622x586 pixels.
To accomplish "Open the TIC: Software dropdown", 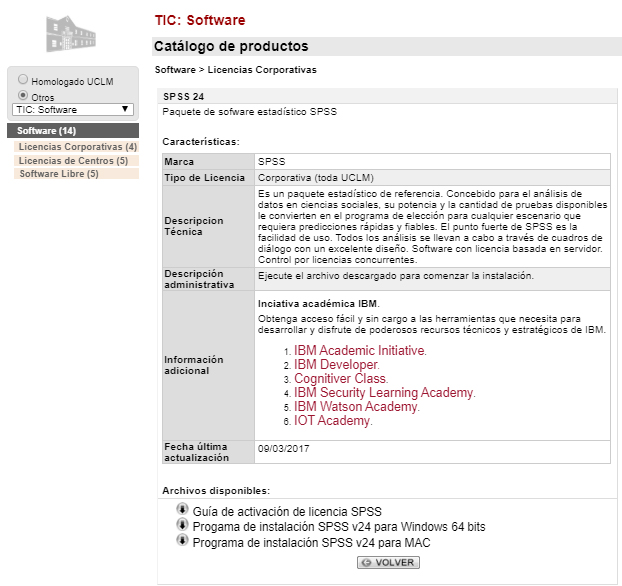I will pyautogui.click(x=73, y=110).
